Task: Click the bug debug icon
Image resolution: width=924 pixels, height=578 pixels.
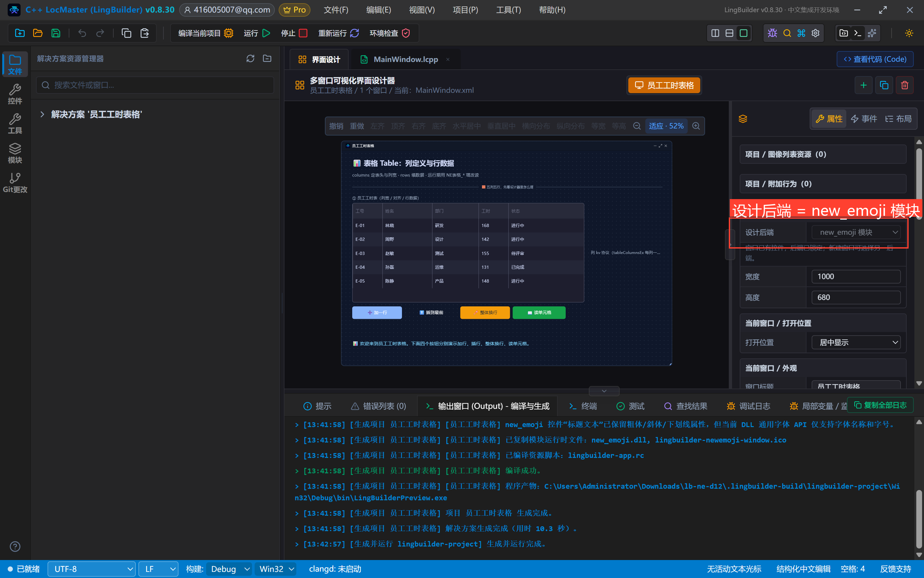Action: [x=772, y=33]
